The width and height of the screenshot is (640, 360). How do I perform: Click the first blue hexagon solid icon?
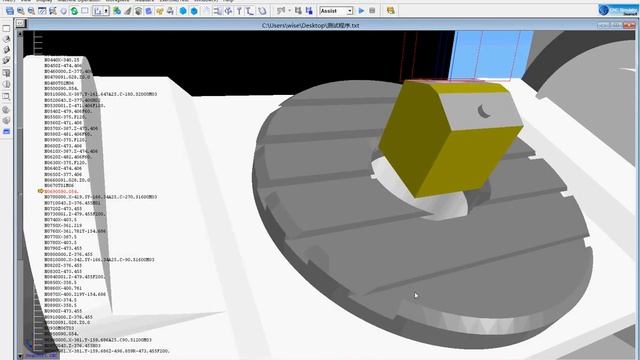click(183, 11)
